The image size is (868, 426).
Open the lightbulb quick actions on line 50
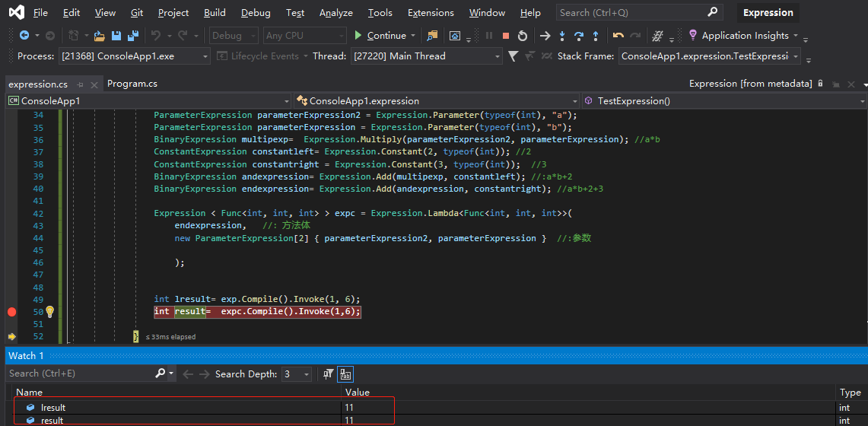tap(50, 311)
